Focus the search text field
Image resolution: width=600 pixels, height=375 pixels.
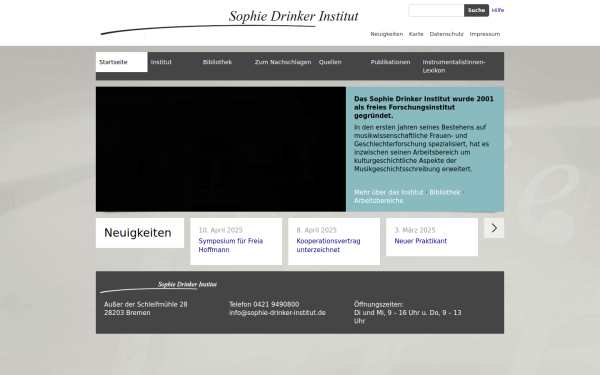[x=436, y=10]
